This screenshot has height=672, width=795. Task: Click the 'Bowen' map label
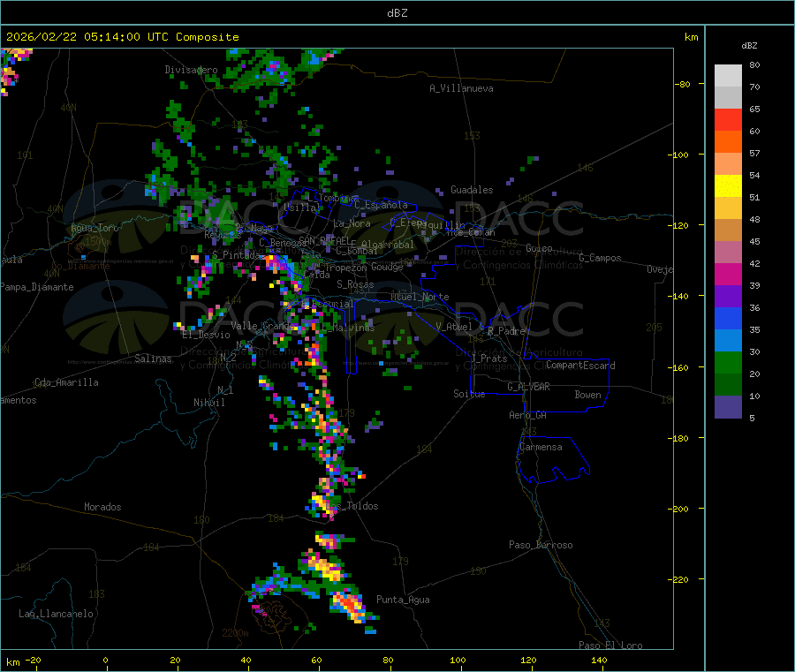coord(588,395)
